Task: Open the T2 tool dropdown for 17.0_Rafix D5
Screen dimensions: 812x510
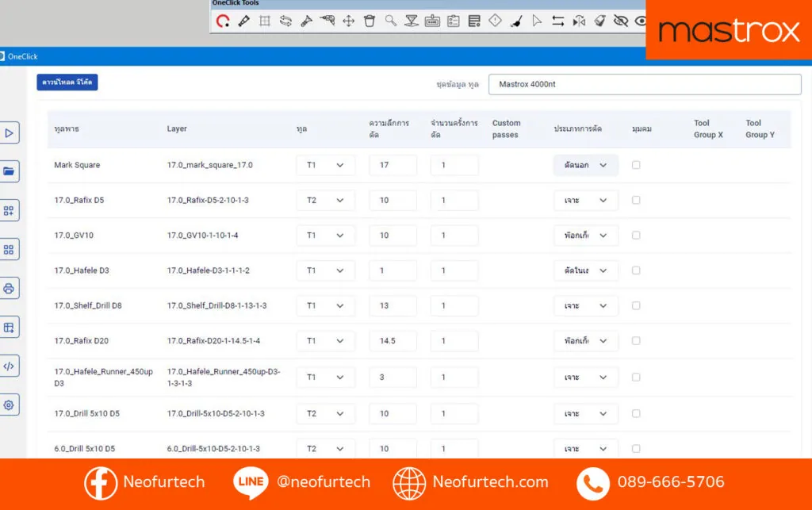Action: pyautogui.click(x=326, y=201)
